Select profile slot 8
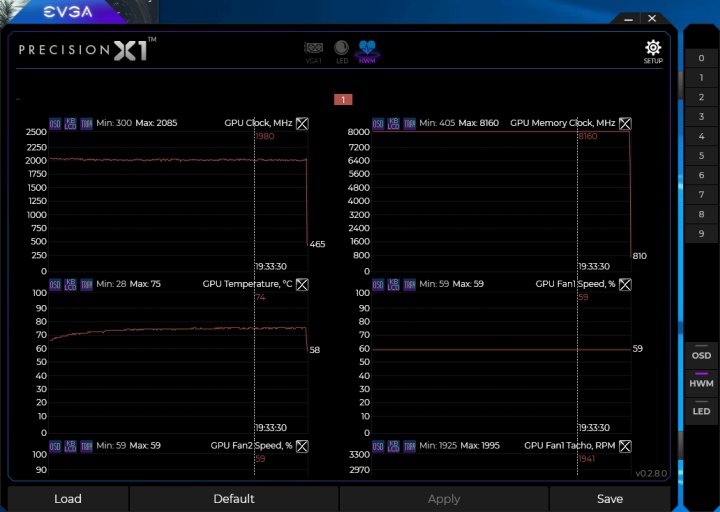The width and height of the screenshot is (720, 512). (x=701, y=214)
